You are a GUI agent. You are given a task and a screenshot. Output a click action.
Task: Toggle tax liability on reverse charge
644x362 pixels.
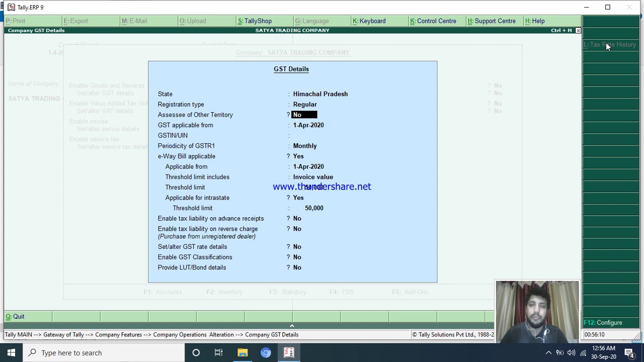point(297,229)
